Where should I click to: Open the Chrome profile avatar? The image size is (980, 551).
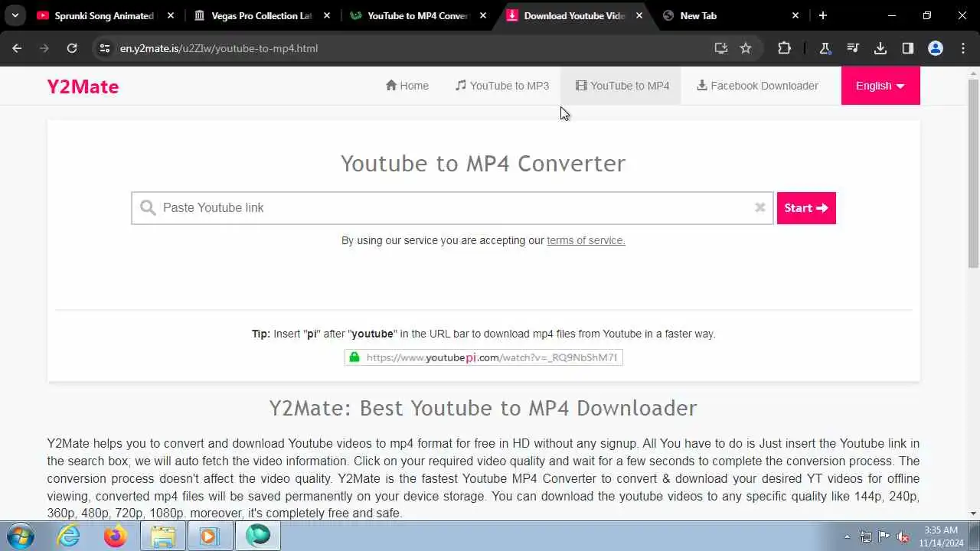(x=936, y=48)
